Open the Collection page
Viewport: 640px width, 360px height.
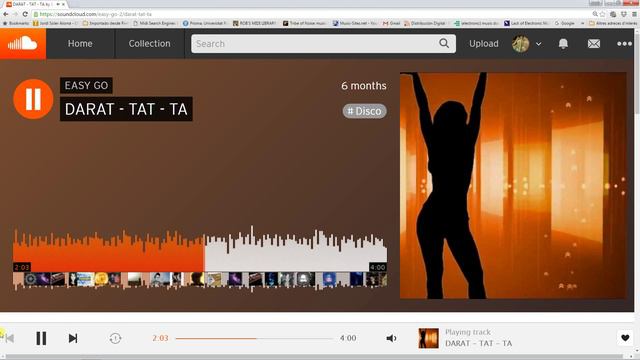pyautogui.click(x=149, y=44)
